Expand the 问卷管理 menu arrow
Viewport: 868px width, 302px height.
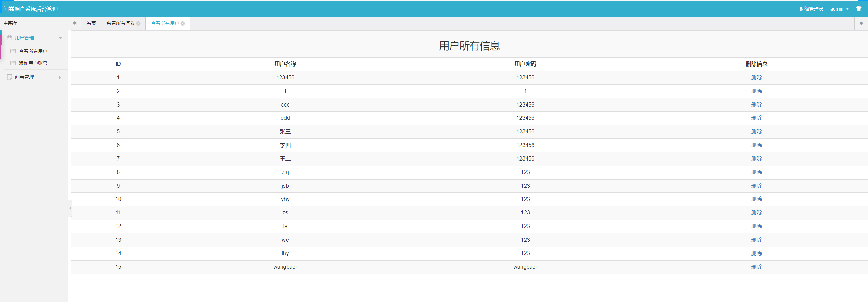click(x=60, y=77)
